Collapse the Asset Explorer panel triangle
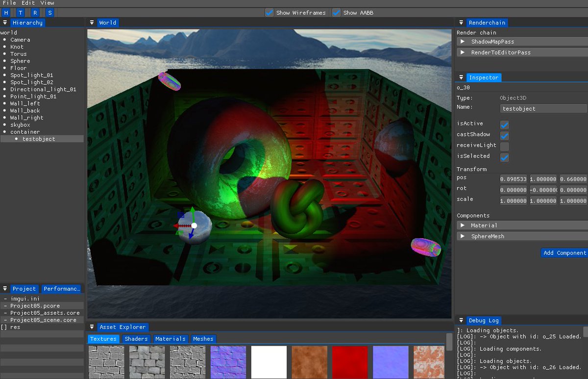Screen dimensions: 588x379 [92, 327]
